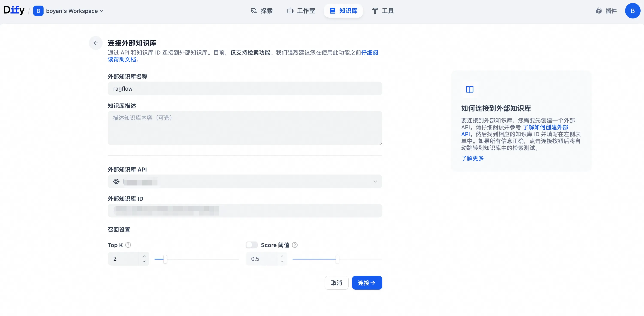Screen dimensions: 644x316
Task: Open the user avatar menu
Action: coord(632,11)
